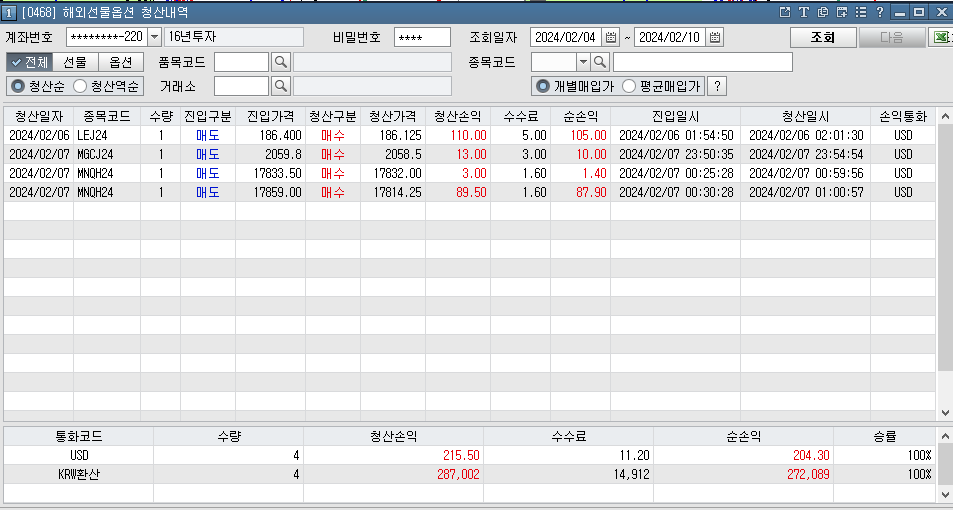Click the profit value 110.00
Viewport: 953px width, 510px height.
coord(468,136)
